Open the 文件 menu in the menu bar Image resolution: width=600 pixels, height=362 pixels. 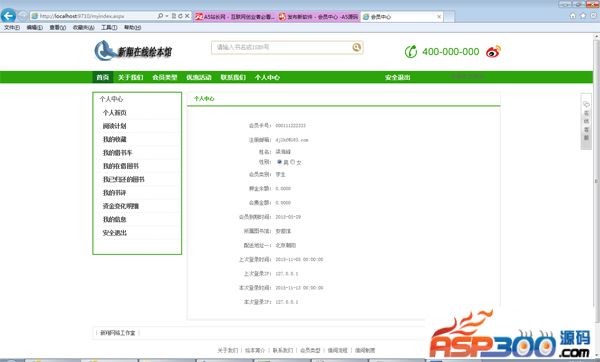pos(12,28)
